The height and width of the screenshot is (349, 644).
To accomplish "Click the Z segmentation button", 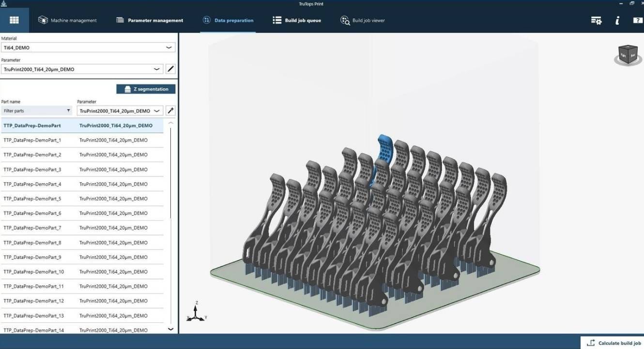I will click(146, 89).
